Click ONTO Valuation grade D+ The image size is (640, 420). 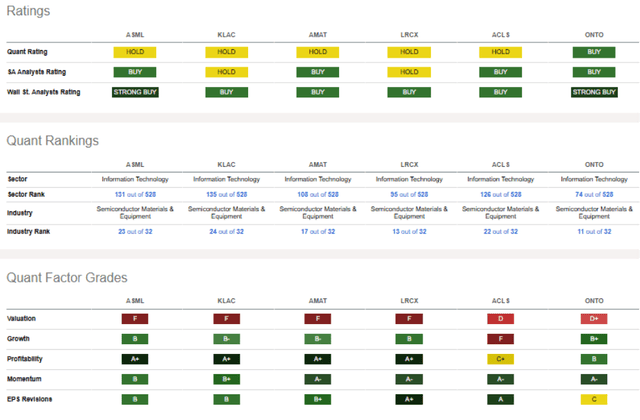coord(594,319)
